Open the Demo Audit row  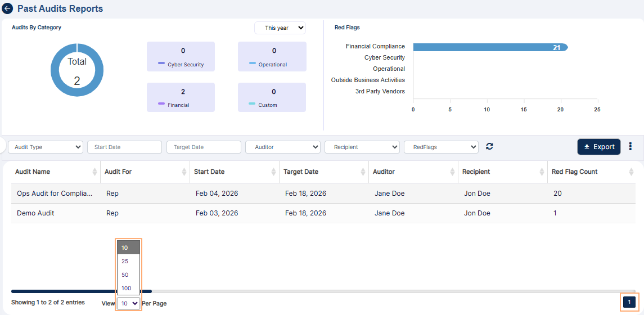(x=323, y=213)
